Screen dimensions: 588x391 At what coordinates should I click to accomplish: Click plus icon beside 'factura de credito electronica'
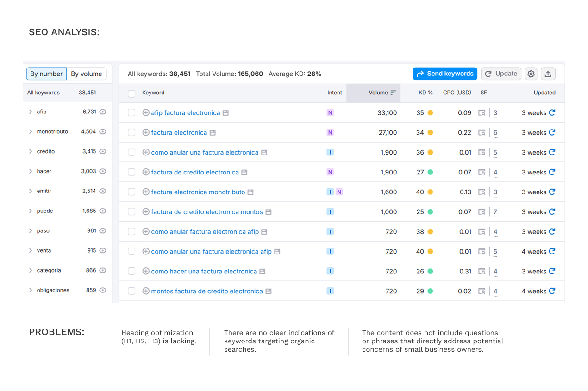[146, 172]
